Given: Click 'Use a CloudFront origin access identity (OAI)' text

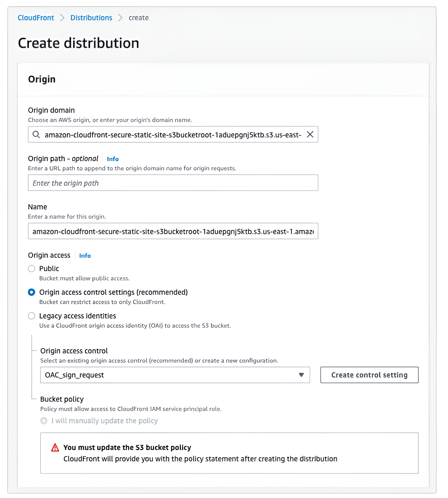Looking at the screenshot, I should (135, 325).
